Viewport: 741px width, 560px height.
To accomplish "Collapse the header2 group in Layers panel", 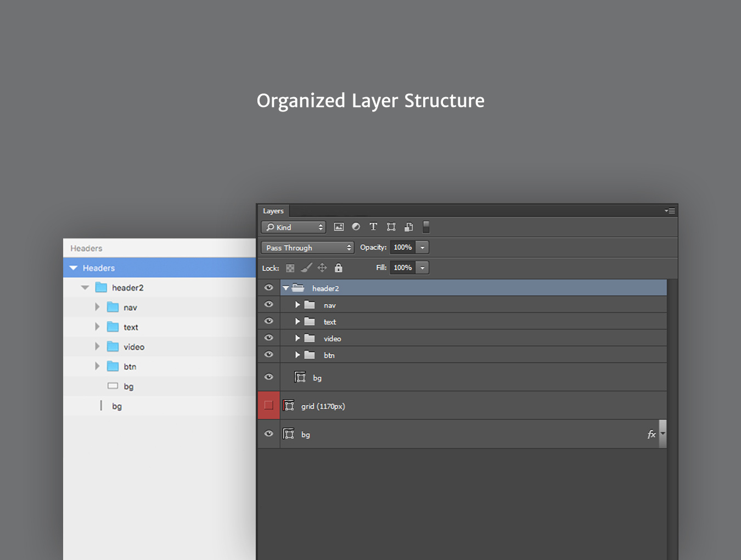I will coord(286,288).
